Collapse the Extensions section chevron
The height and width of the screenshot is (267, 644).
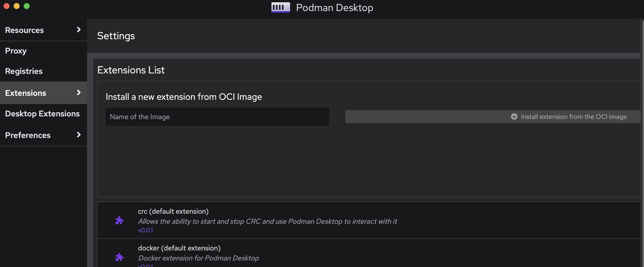[x=79, y=93]
